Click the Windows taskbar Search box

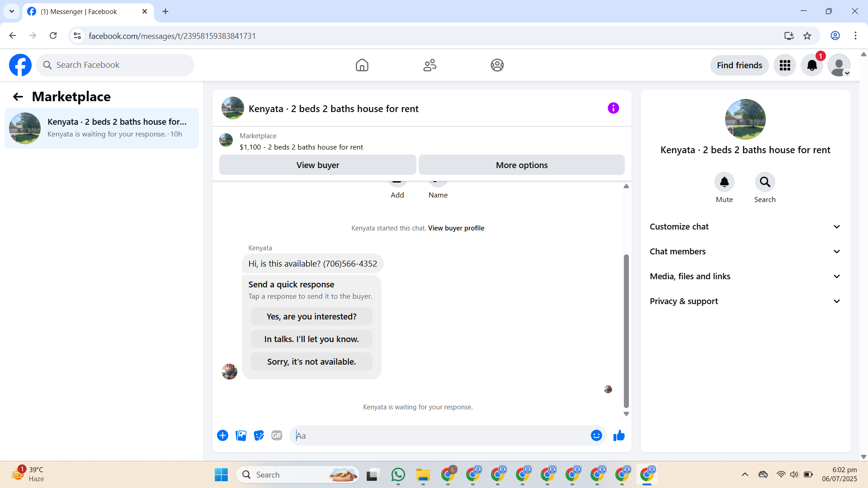tap(297, 475)
